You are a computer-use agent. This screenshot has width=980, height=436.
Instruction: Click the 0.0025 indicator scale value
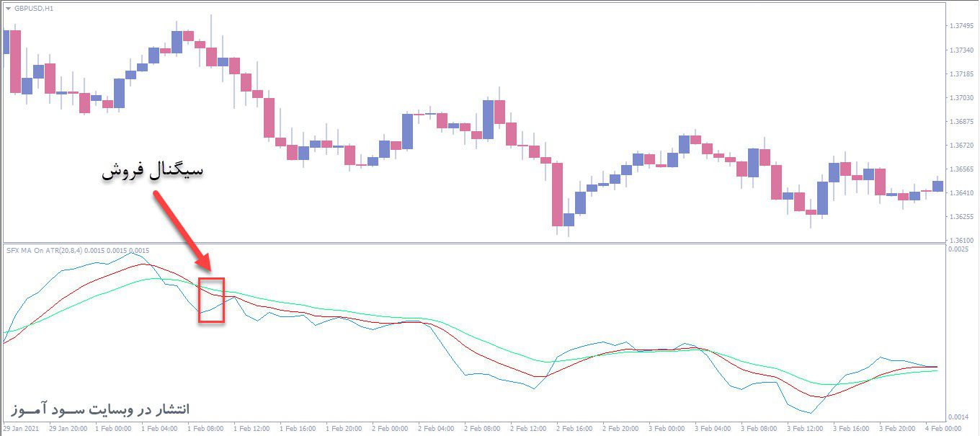958,250
